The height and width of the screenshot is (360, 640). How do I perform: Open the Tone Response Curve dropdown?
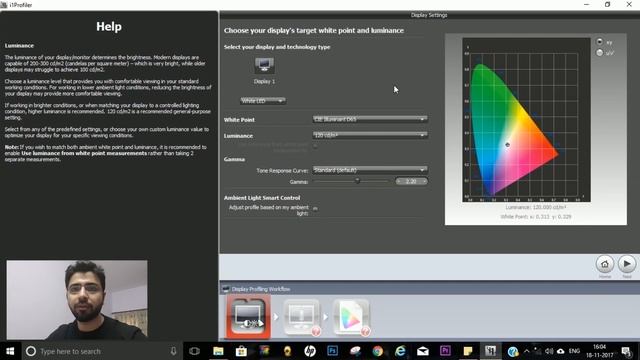pos(370,170)
